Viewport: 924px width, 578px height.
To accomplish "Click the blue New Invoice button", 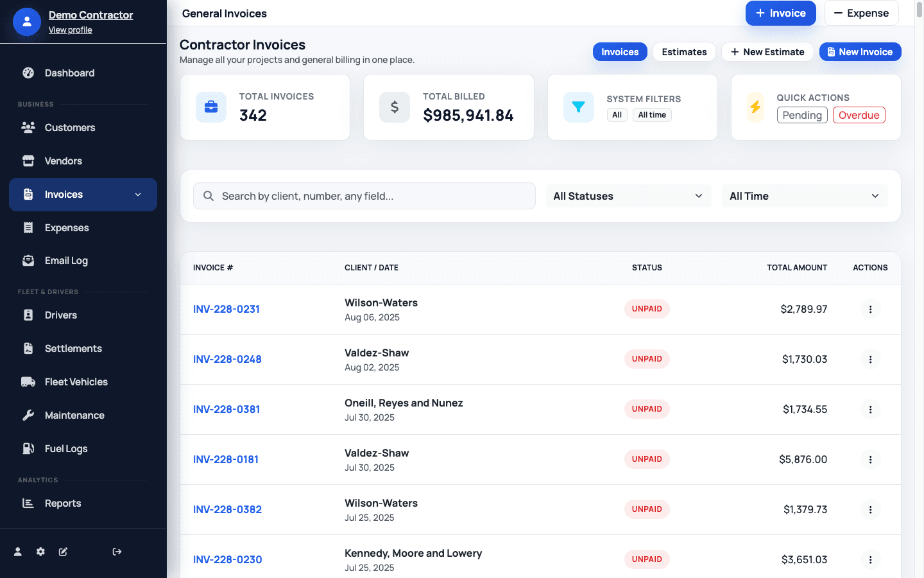I will tap(860, 52).
